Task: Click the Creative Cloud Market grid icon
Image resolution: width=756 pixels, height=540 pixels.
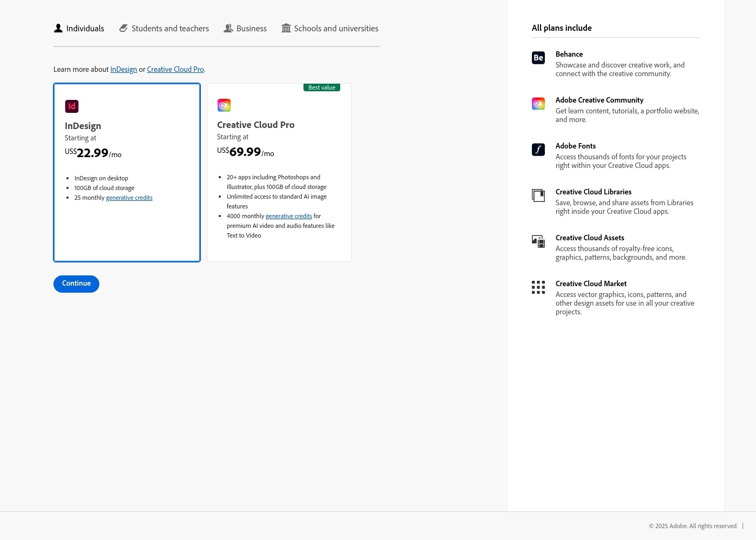Action: click(538, 287)
